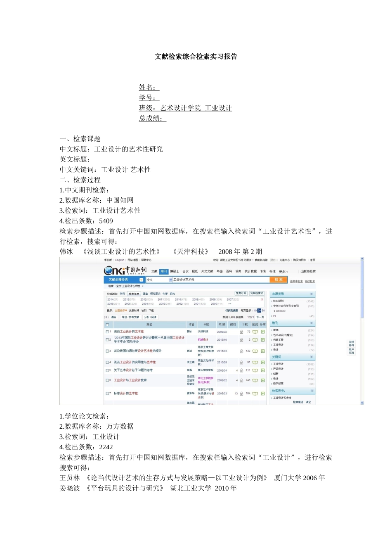Click lock icon for 浅谈工业设计的艺术性 row

pyautogui.click(x=241, y=332)
